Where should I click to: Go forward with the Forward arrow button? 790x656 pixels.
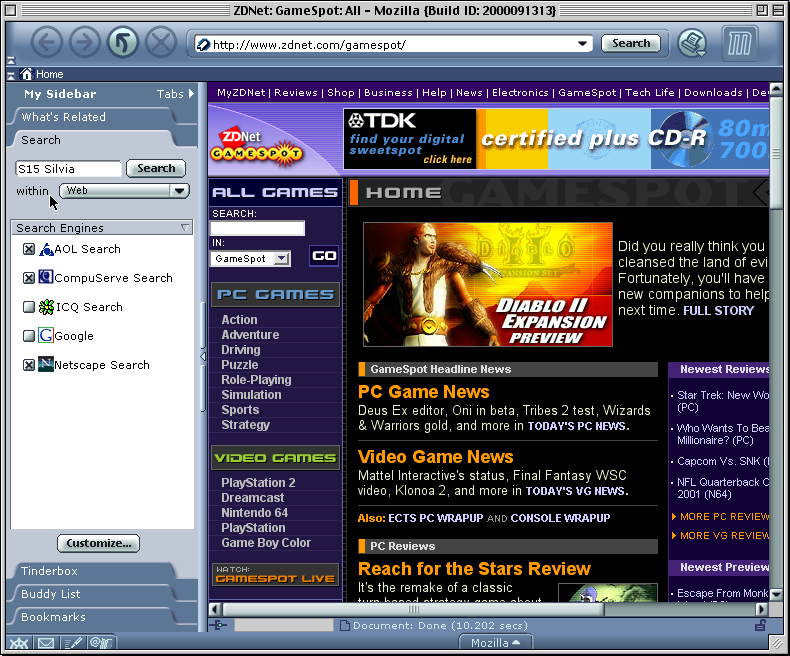[85, 42]
